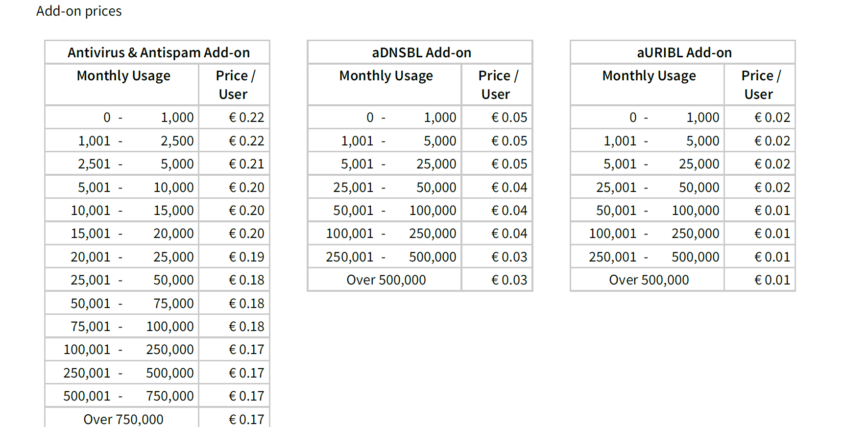Click "Price / User" header in aDNSBL table
Viewport: 868px width, 427px height.
[x=497, y=85]
